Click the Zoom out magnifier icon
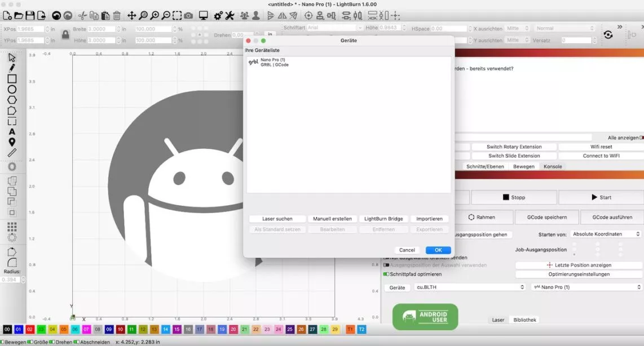644x346 pixels. click(x=166, y=16)
